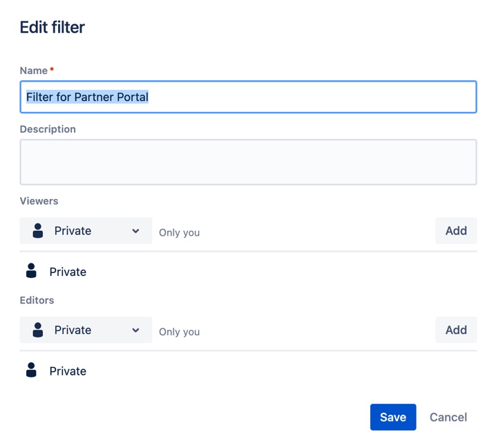The width and height of the screenshot is (496, 448).
Task: Click the Only you text beside Editors dropdown
Action: point(179,332)
